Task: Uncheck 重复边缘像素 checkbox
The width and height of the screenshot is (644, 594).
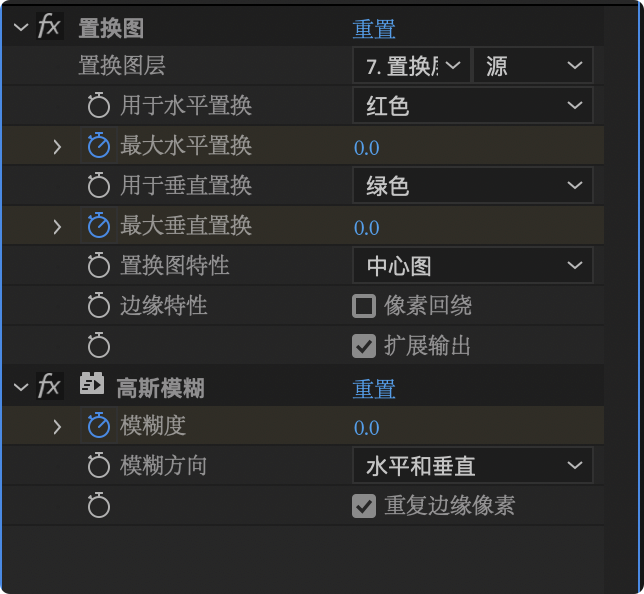Action: coord(364,506)
